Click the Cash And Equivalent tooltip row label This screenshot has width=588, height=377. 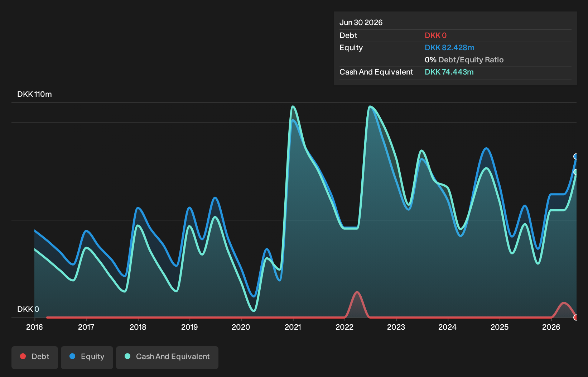pos(376,72)
